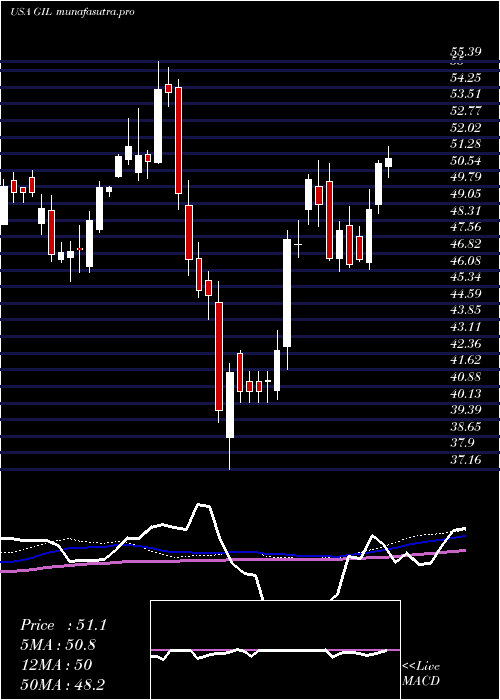Click the 49.05 price axis label

pos(466,194)
